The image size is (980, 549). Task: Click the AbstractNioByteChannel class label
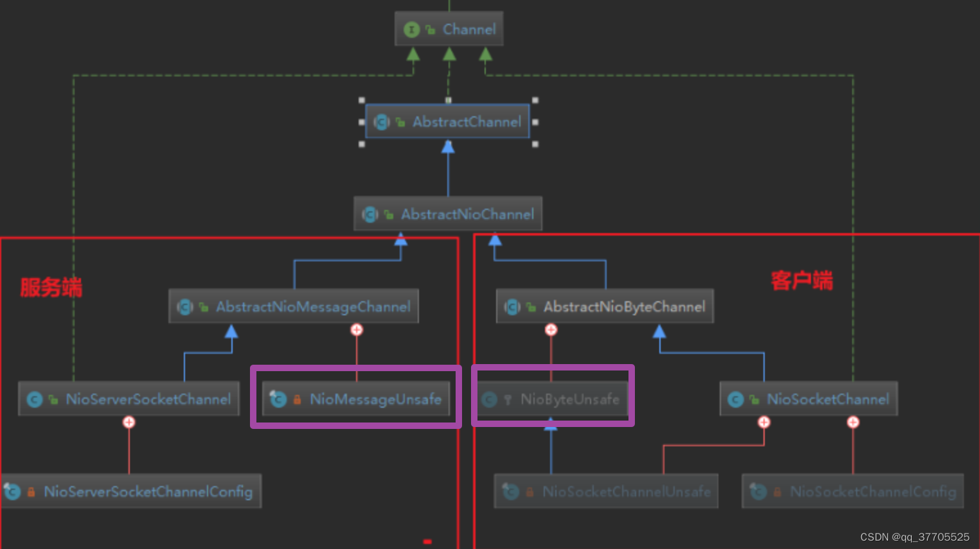624,307
